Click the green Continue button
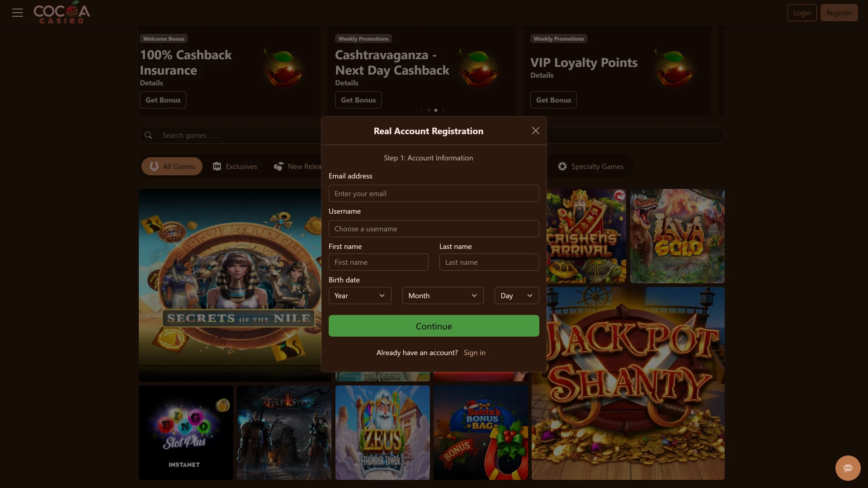Image resolution: width=868 pixels, height=488 pixels. [x=434, y=326]
